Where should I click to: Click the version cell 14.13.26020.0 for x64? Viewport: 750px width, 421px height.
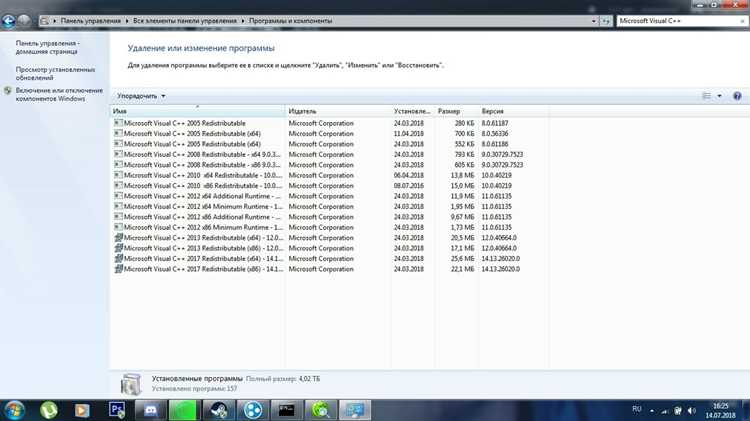click(x=500, y=258)
